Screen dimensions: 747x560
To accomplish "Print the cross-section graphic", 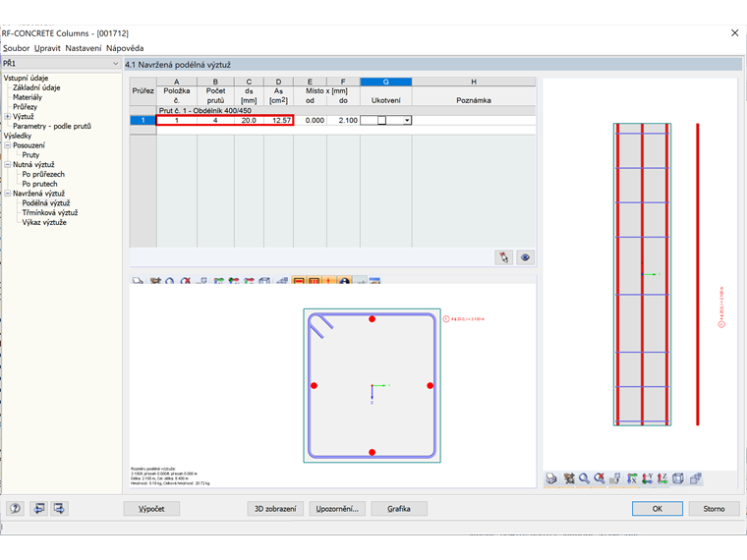I will (138, 281).
